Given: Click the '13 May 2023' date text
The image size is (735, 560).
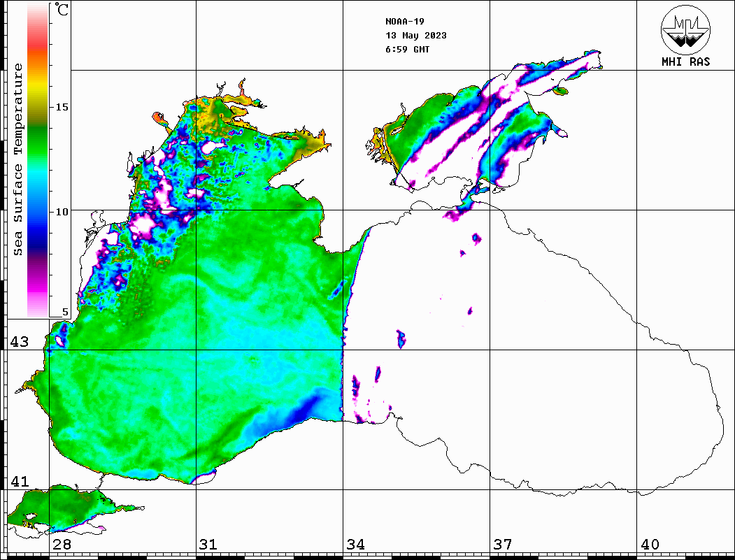Looking at the screenshot, I should click(x=416, y=36).
